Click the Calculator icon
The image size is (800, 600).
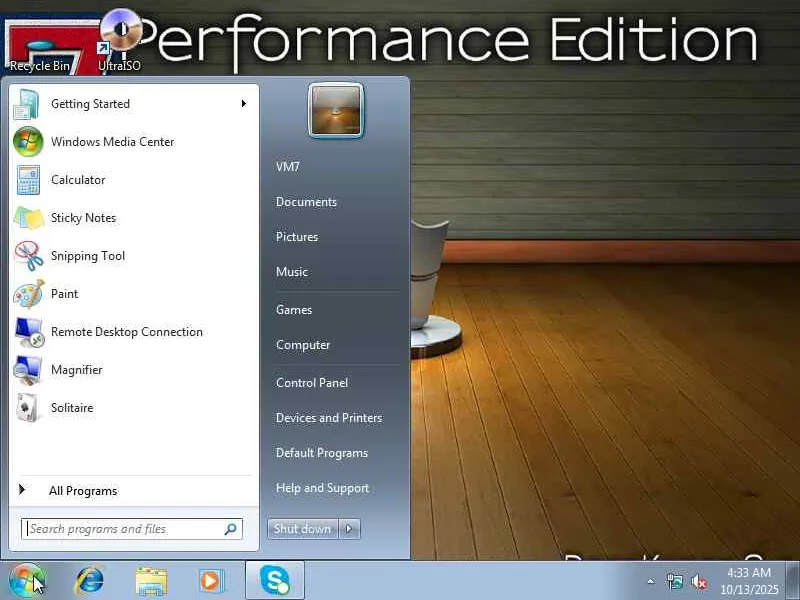pos(28,180)
